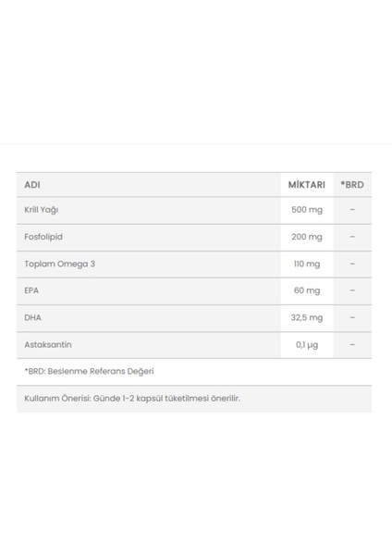This screenshot has height=555, width=392.
Task: Click the 0,1 µg amount cell
Action: tap(307, 345)
